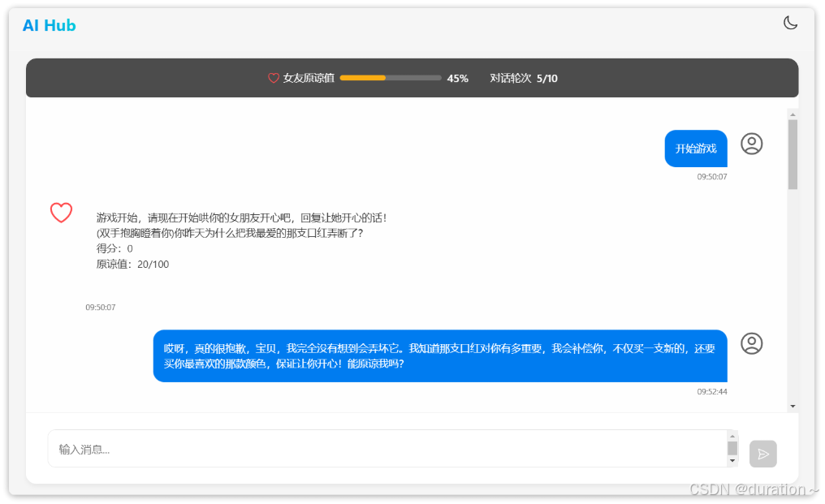Click the input box scroll down arrow

(x=732, y=461)
